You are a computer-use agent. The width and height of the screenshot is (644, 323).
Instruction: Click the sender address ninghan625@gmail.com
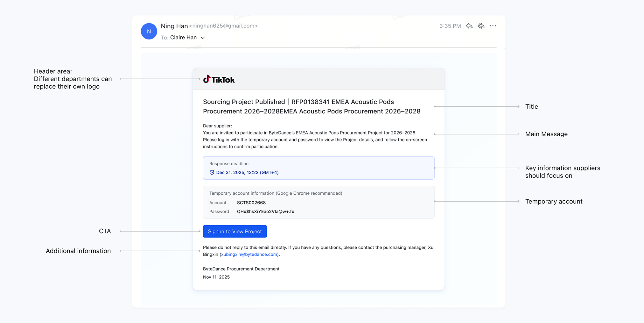[223, 26]
